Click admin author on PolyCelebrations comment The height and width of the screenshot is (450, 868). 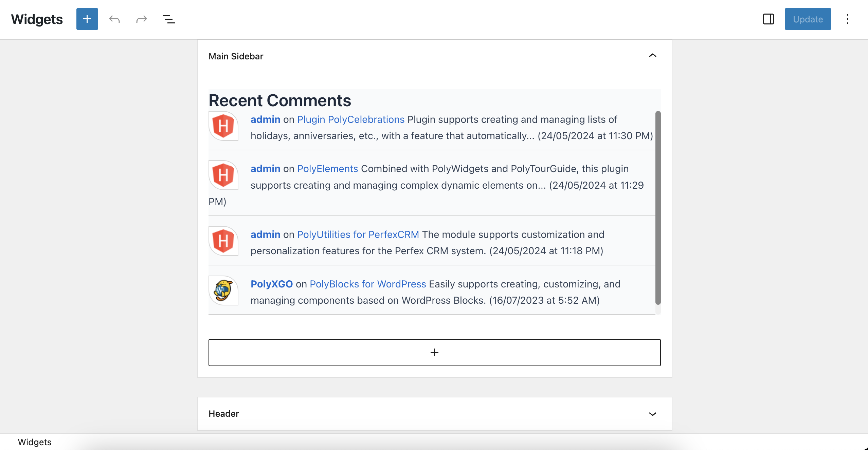coord(265,119)
